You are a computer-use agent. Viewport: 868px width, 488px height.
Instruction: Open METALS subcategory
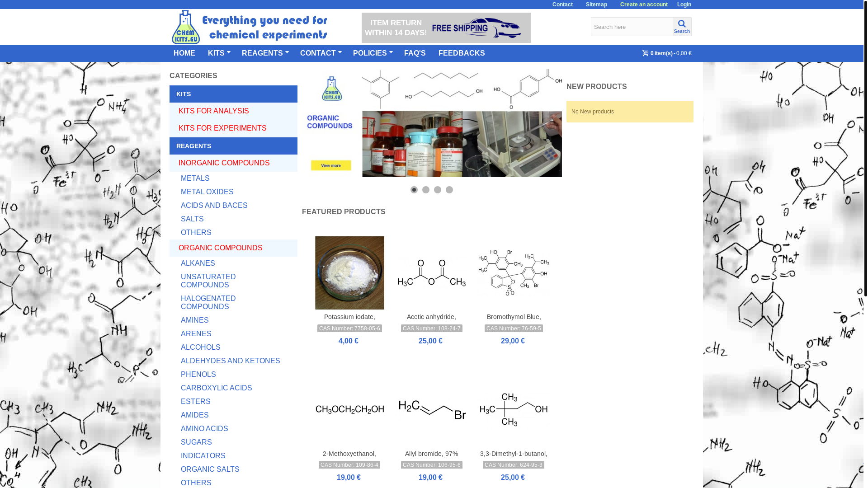(195, 178)
